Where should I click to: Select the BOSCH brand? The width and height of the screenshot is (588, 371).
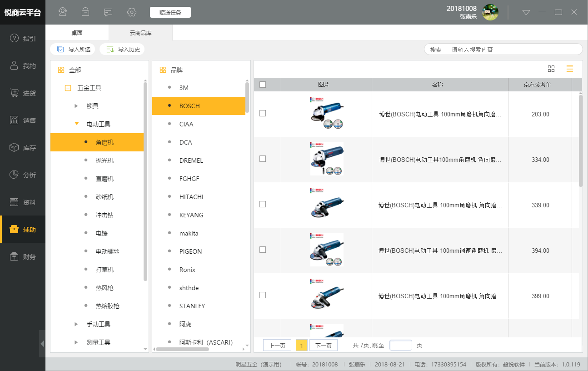(x=199, y=106)
